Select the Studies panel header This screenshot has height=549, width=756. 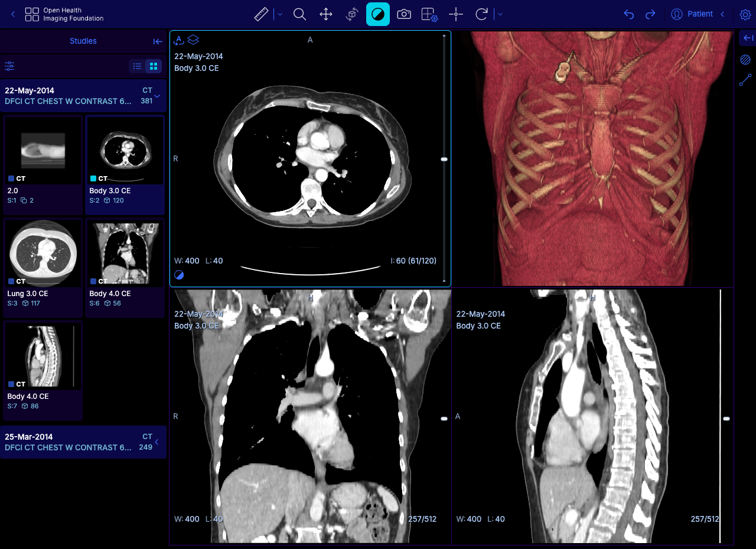point(83,41)
